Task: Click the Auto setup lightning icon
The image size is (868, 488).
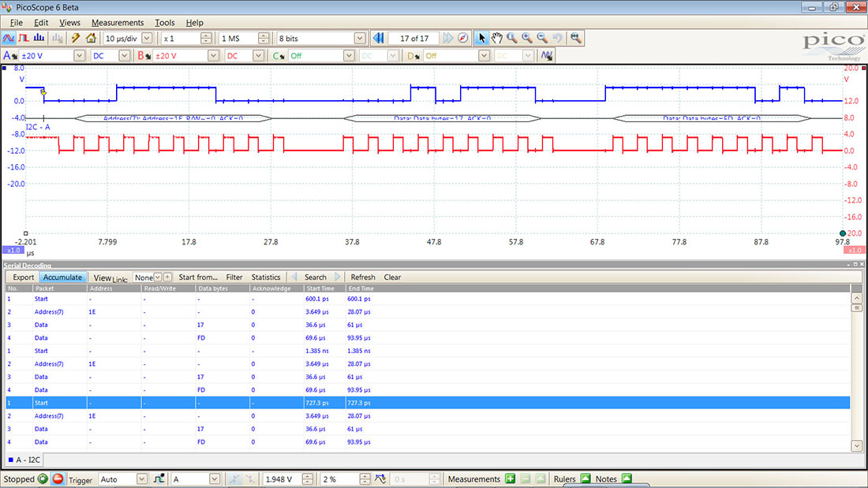Action: (76, 38)
